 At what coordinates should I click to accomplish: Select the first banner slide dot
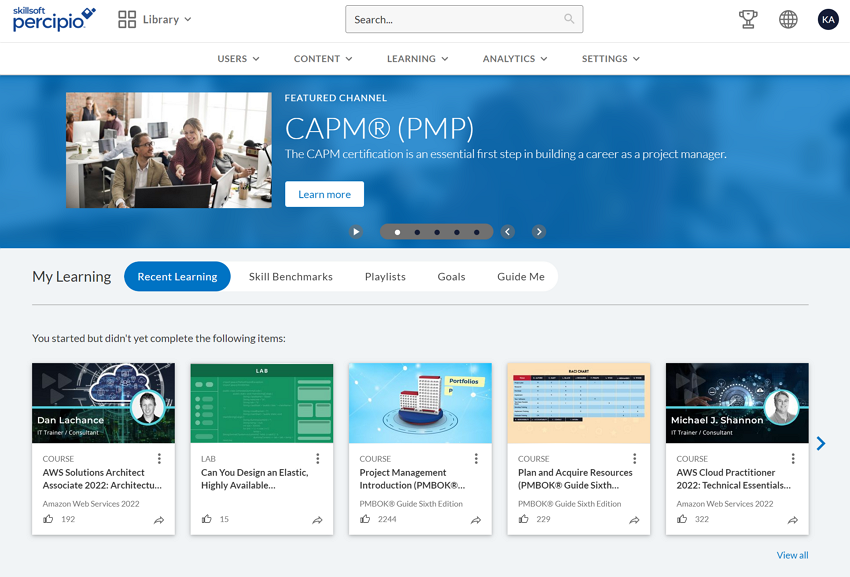click(x=397, y=232)
